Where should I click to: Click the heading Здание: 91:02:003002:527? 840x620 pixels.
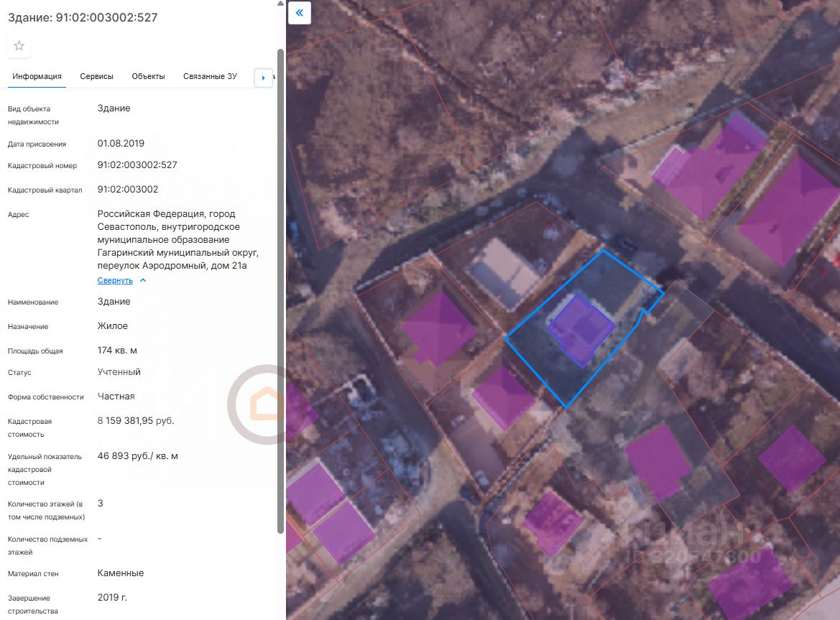[83, 18]
